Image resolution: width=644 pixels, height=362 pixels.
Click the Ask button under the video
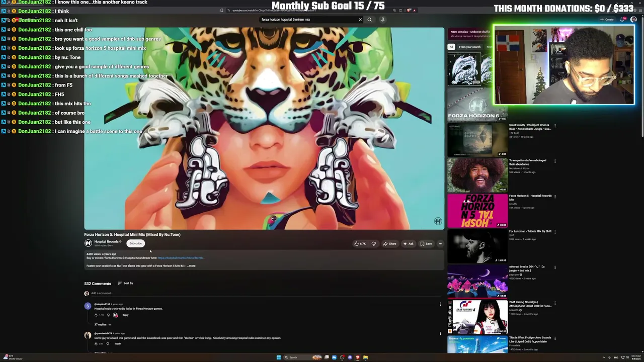tap(408, 244)
